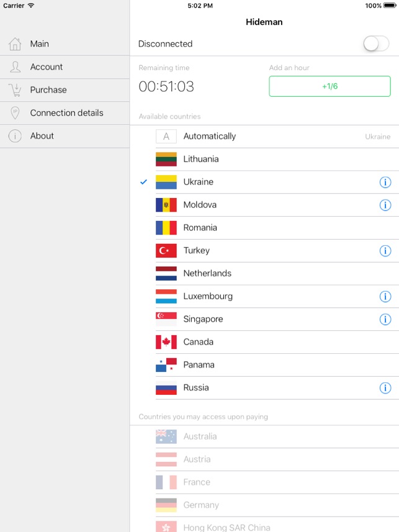View Luxembourg details via info icon
This screenshot has height=532, width=399.
click(x=385, y=297)
